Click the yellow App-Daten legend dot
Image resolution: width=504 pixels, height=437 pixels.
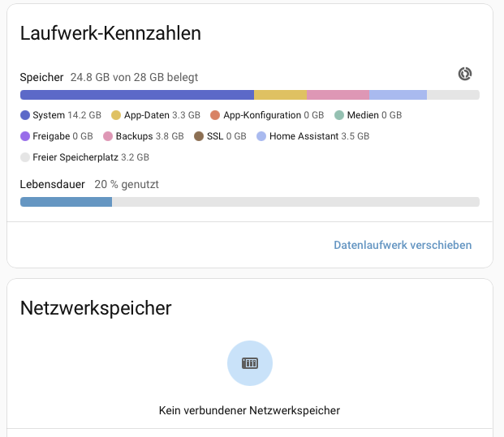[116, 115]
